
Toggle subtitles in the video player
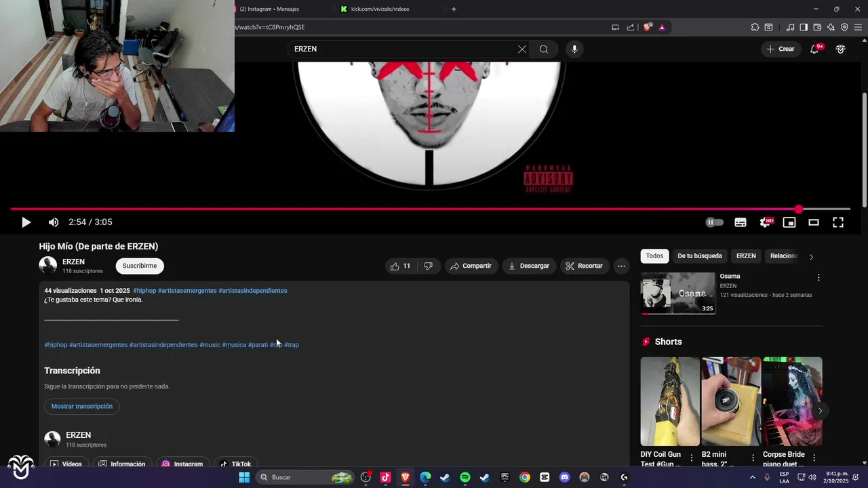(741, 222)
